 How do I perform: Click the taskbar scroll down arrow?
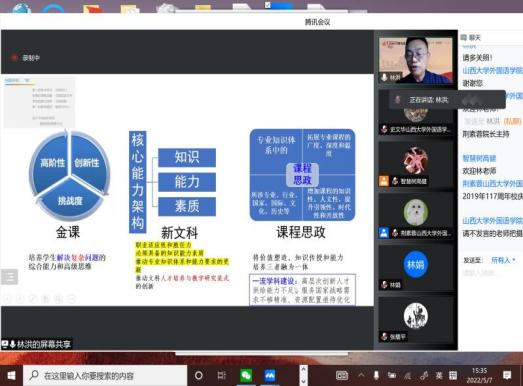[x=303, y=381]
